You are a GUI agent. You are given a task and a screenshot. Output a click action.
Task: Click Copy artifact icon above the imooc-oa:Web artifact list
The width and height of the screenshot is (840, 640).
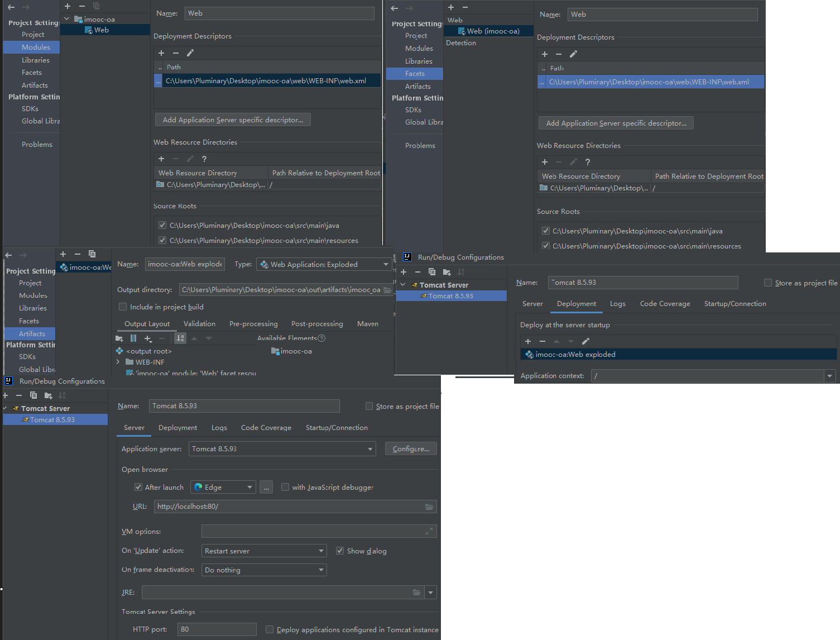pos(92,254)
